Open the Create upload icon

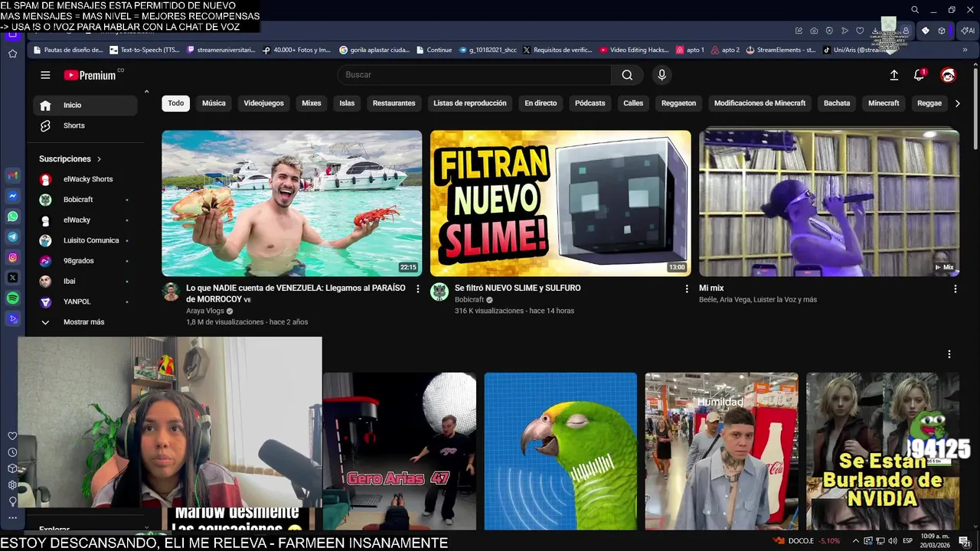point(893,75)
